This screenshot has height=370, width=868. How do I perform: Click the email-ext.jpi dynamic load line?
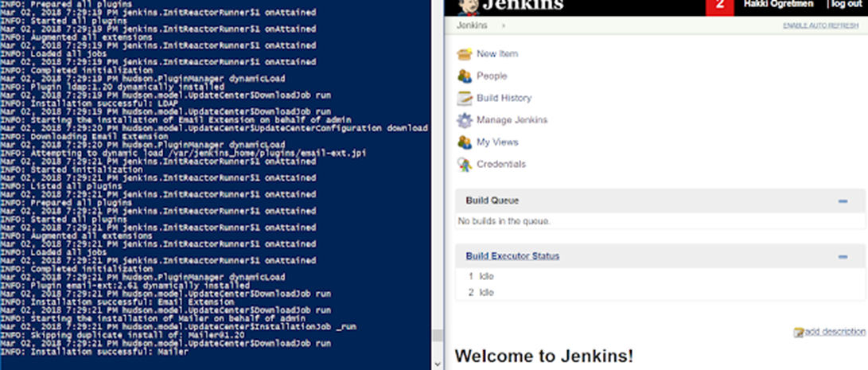(x=183, y=154)
